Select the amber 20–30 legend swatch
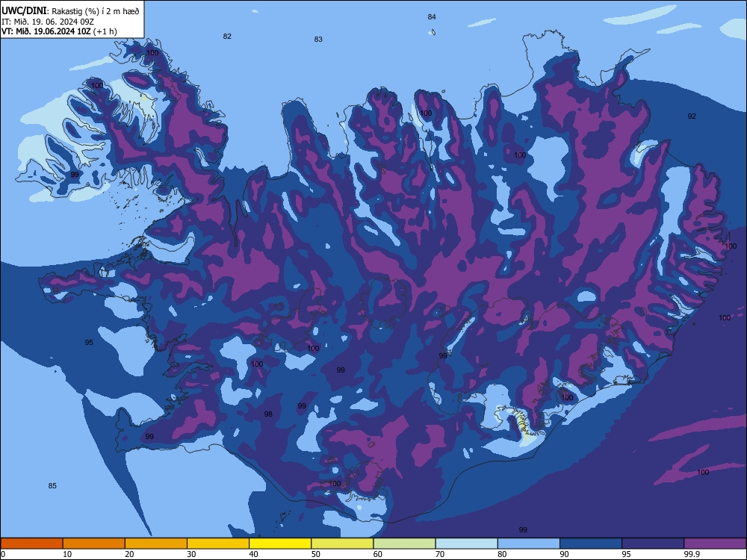Image resolution: width=747 pixels, height=560 pixels. click(156, 544)
